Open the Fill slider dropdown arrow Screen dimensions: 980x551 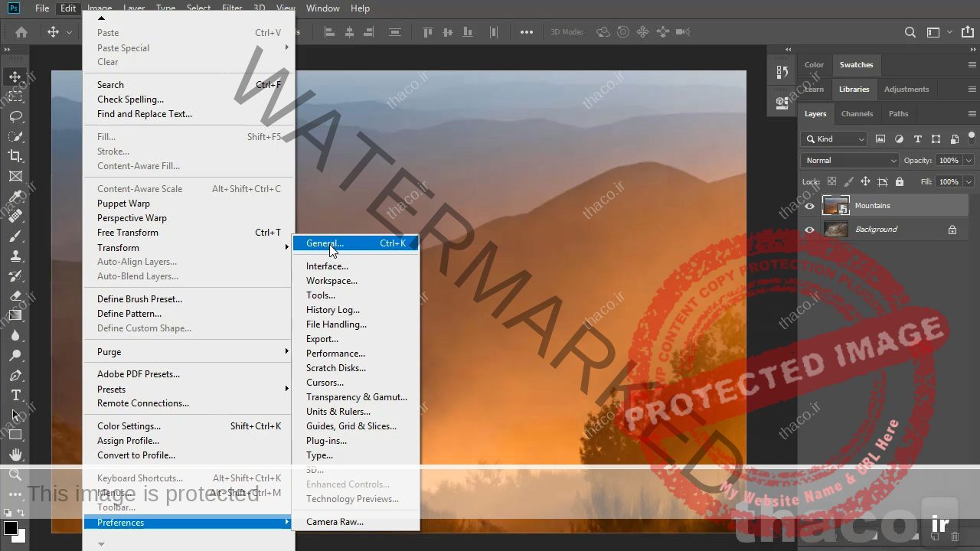[969, 182]
